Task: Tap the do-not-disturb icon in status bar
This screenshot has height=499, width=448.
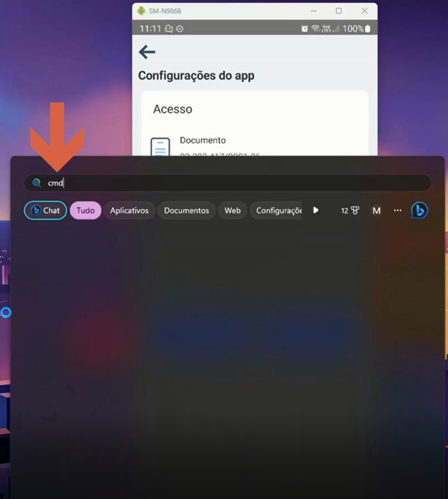Action: pos(179,29)
